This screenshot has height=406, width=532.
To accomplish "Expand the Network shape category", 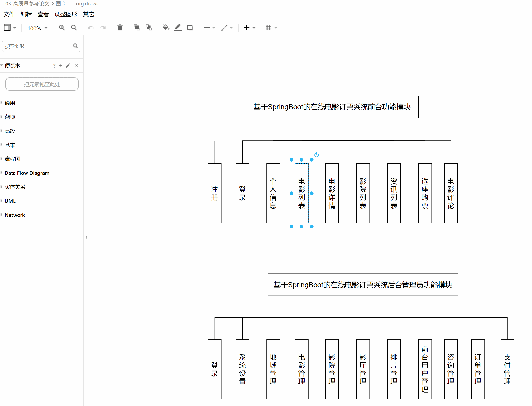I will (42, 215).
